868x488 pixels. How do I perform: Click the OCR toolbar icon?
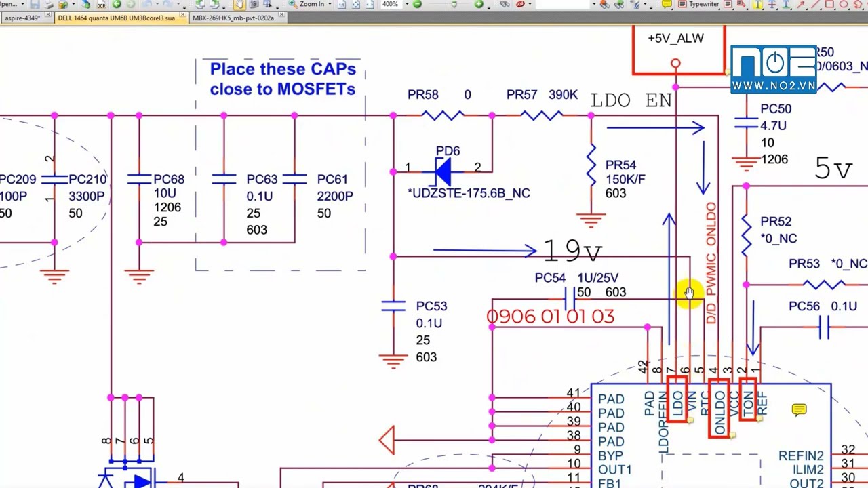101,5
